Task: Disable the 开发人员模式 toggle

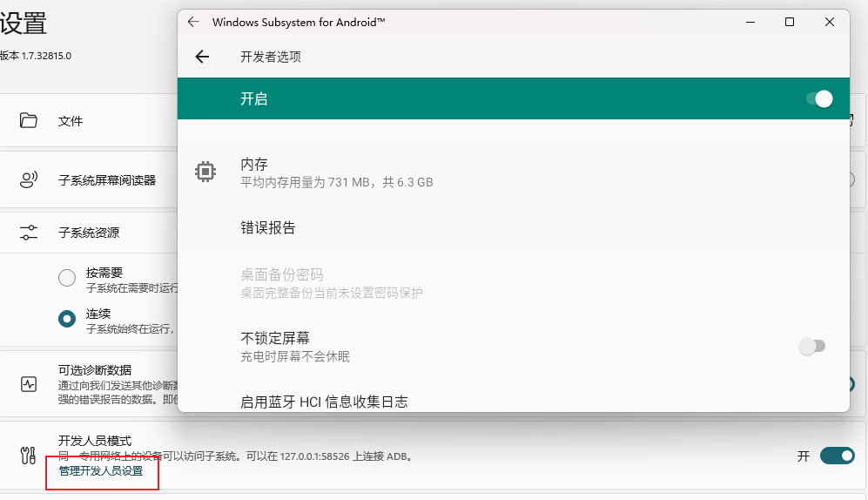Action: [837, 456]
